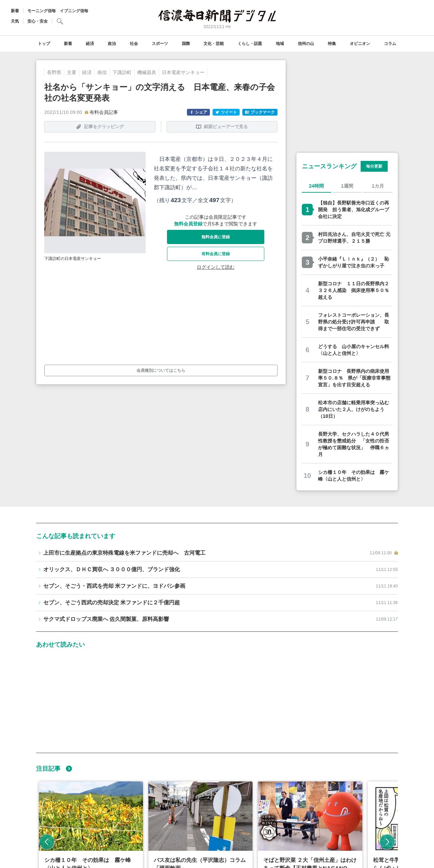Open コラム in main navigation

(390, 44)
